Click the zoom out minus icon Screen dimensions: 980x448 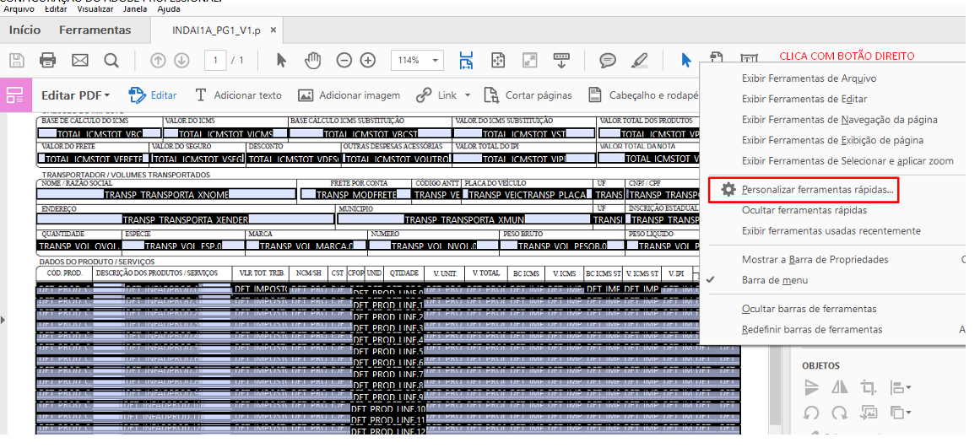pos(344,60)
